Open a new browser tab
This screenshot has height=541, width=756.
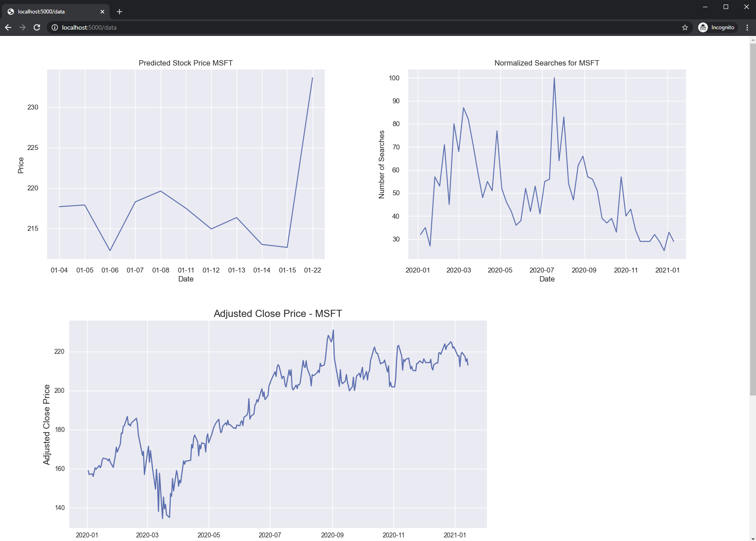point(119,12)
